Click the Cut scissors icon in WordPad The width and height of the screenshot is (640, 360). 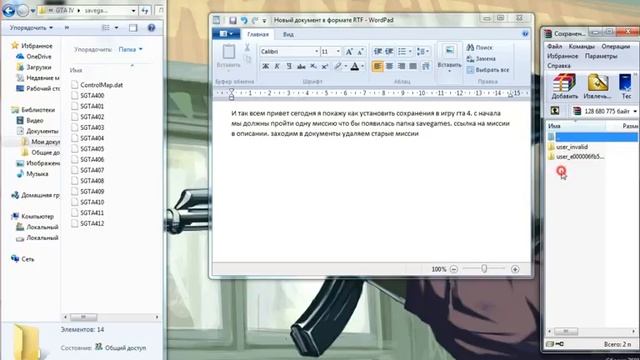click(247, 48)
